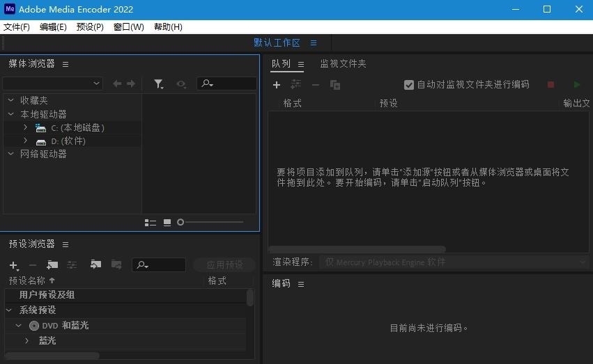This screenshot has height=364, width=593.
Task: Expand the C: (本地磁盘) drive node
Action: 26,127
